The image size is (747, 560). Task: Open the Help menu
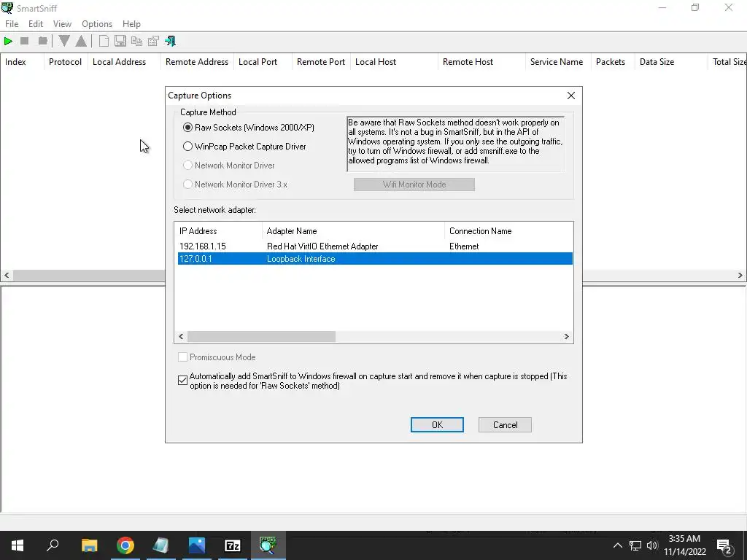(x=131, y=24)
